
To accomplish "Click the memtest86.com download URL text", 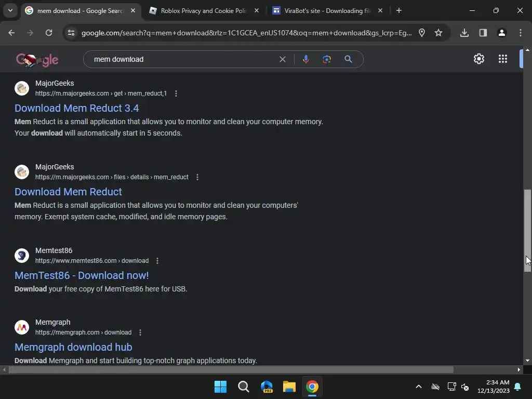I will pyautogui.click(x=92, y=261).
